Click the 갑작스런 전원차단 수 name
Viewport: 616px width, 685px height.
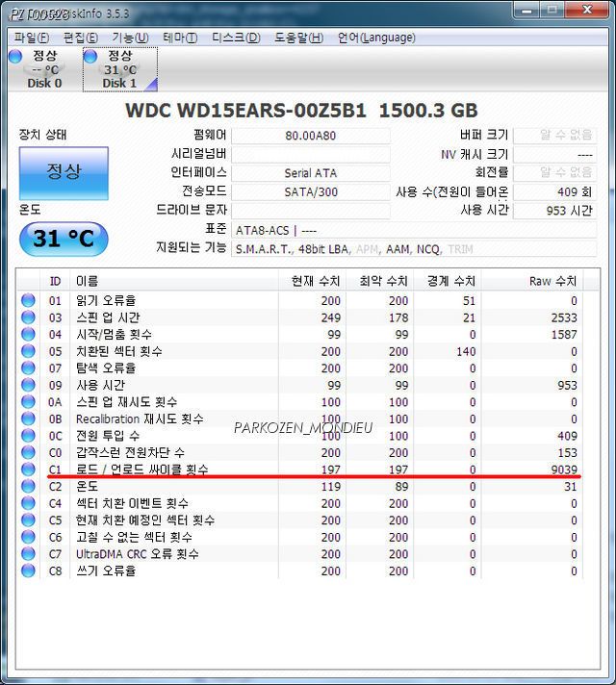tap(130, 452)
